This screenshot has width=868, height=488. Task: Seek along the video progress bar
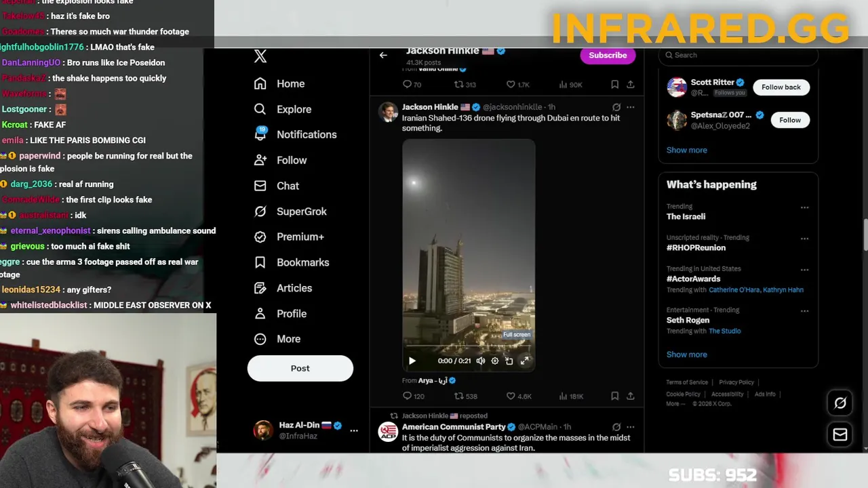coord(469,346)
